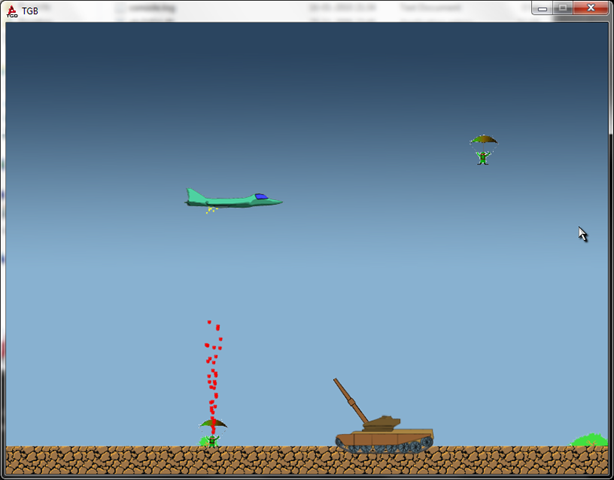Click the green bush at right edge

coord(590,440)
